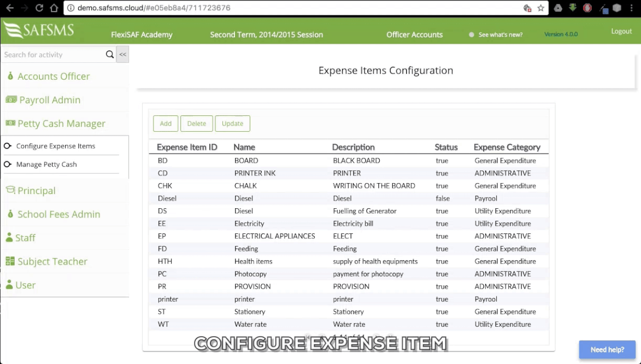Sort by the Description column header
This screenshot has height=364, width=641.
pos(353,147)
